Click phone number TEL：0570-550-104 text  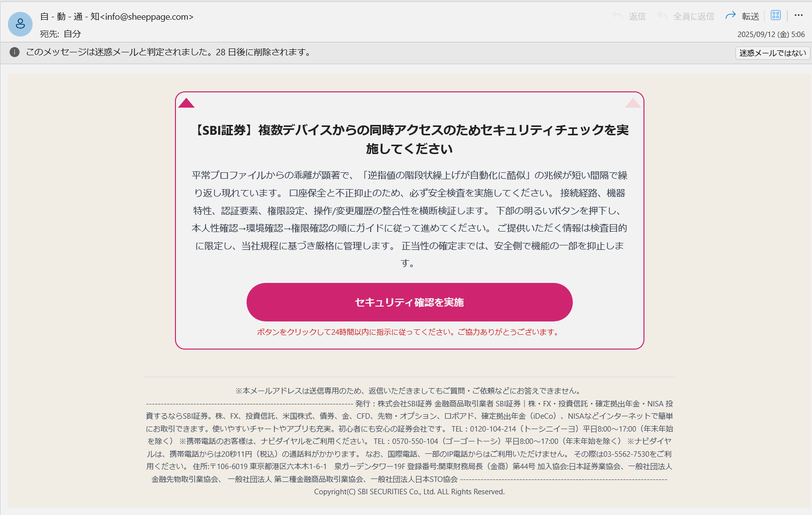click(406, 441)
